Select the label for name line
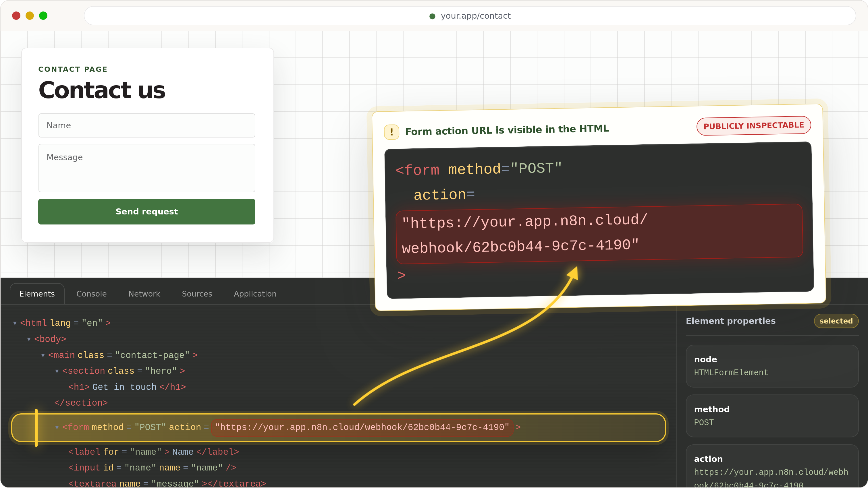868x488 pixels. (154, 452)
